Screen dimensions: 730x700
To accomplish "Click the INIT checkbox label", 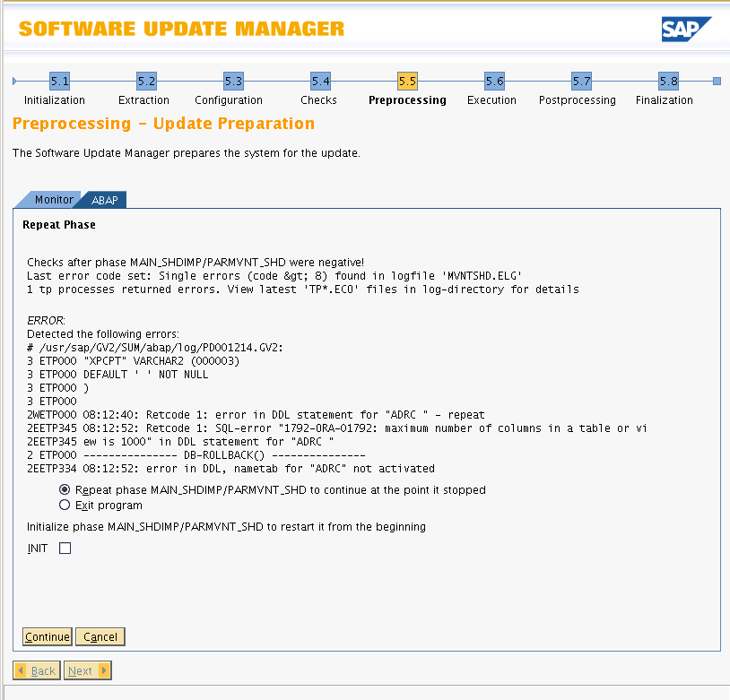I will click(38, 549).
